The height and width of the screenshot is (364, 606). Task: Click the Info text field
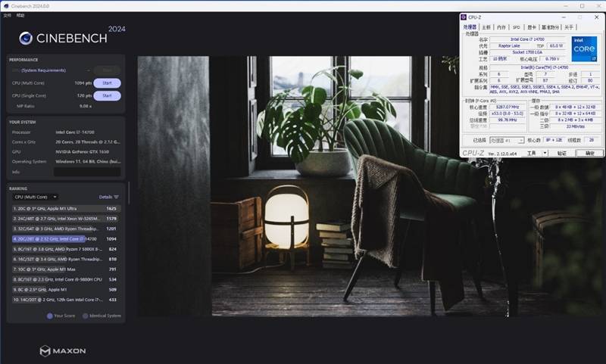(x=86, y=172)
